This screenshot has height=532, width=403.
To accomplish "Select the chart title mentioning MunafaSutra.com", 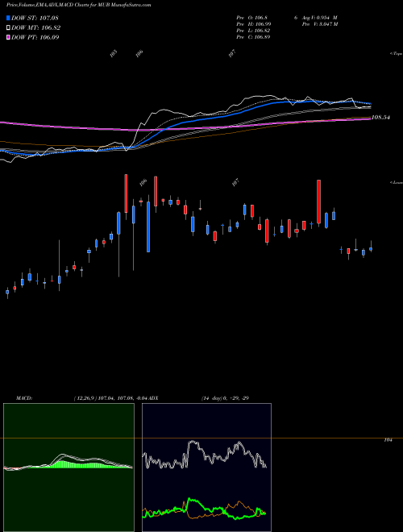I will (79, 5).
